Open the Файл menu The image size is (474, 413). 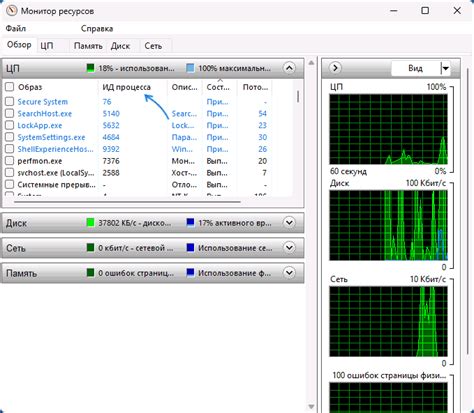click(16, 29)
